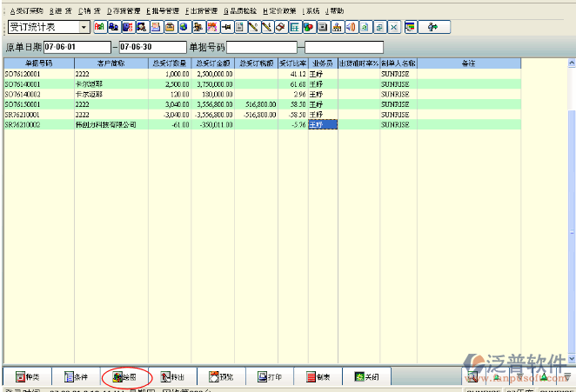576x392 pixels.
Task: Click the speaker sound icon in the toolbar
Action: point(351,27)
